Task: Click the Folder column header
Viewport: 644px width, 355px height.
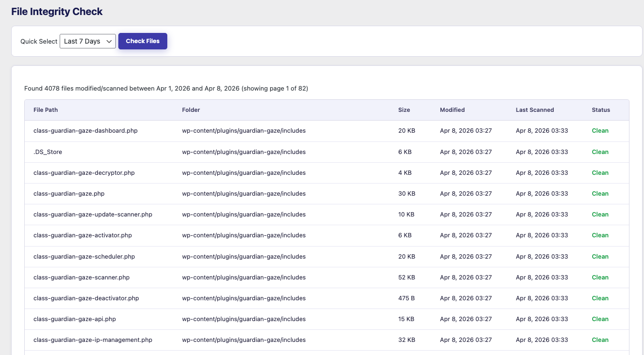Action: 191,110
